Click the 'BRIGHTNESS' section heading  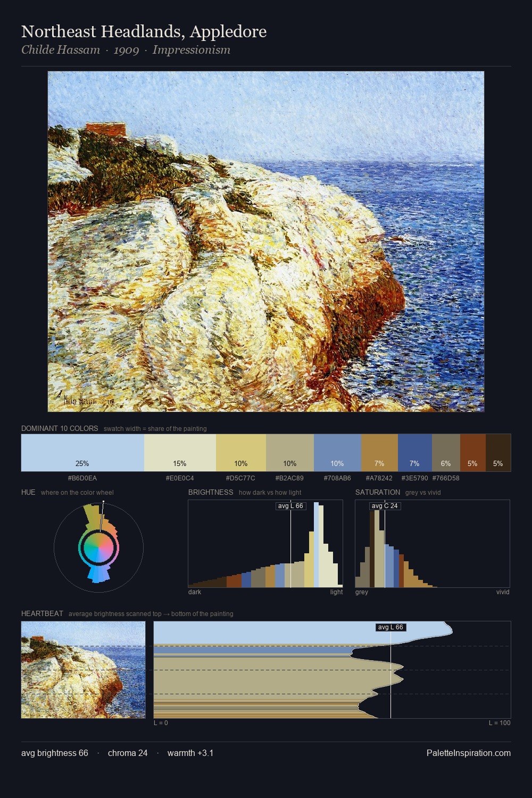pos(211,492)
